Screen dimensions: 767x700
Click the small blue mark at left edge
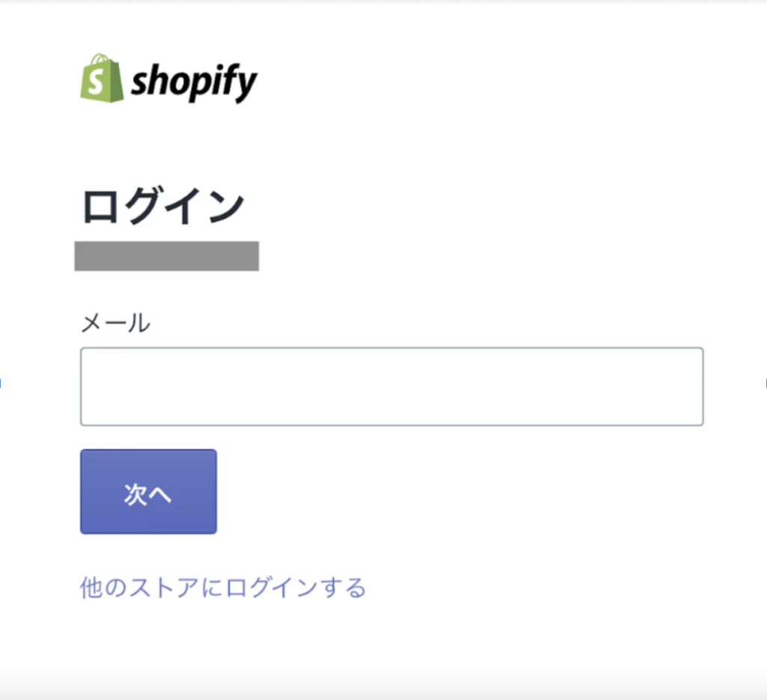(x=1, y=383)
